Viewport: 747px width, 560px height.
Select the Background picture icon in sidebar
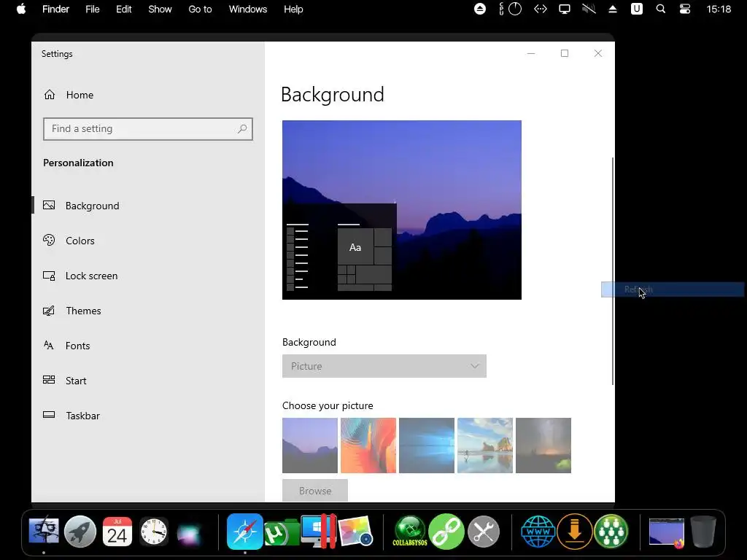49,205
